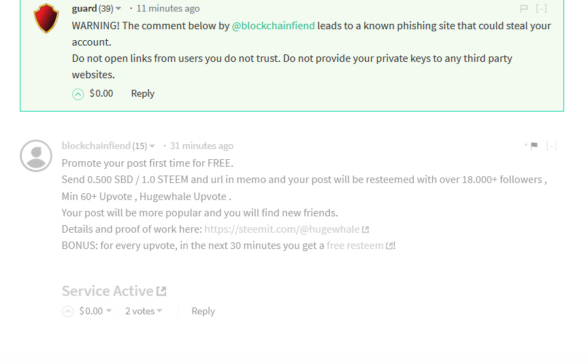Open the @blockchainfiend mention link
The height and width of the screenshot is (364, 588).
(x=274, y=25)
